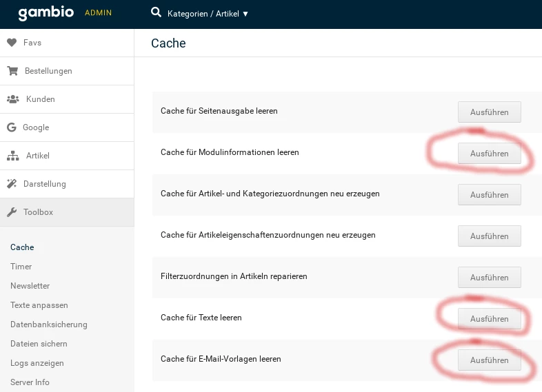Click the Toolbox wrench icon
The image size is (542, 392).
[x=12, y=212]
